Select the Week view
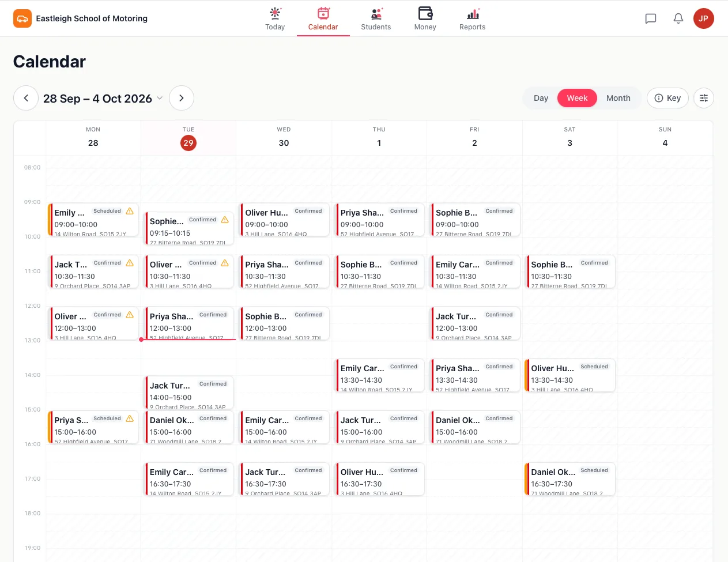 pos(577,98)
